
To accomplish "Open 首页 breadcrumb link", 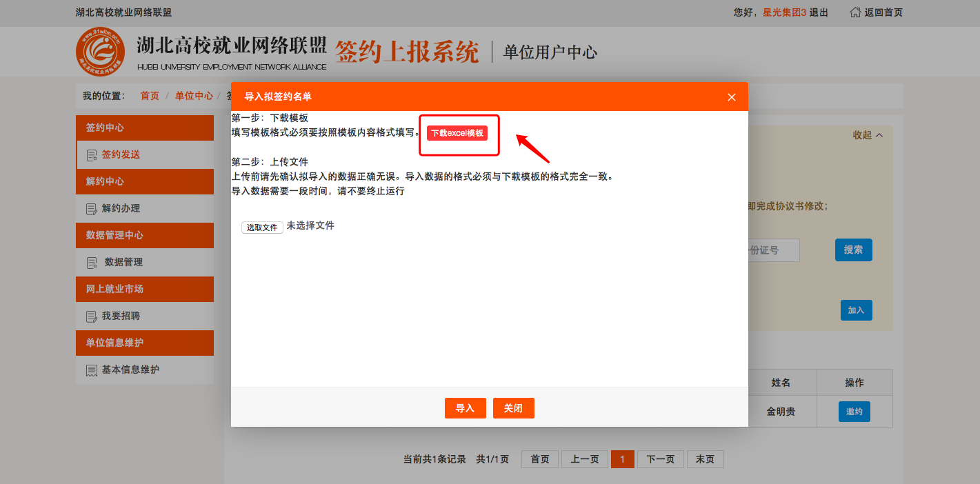I will (x=150, y=96).
